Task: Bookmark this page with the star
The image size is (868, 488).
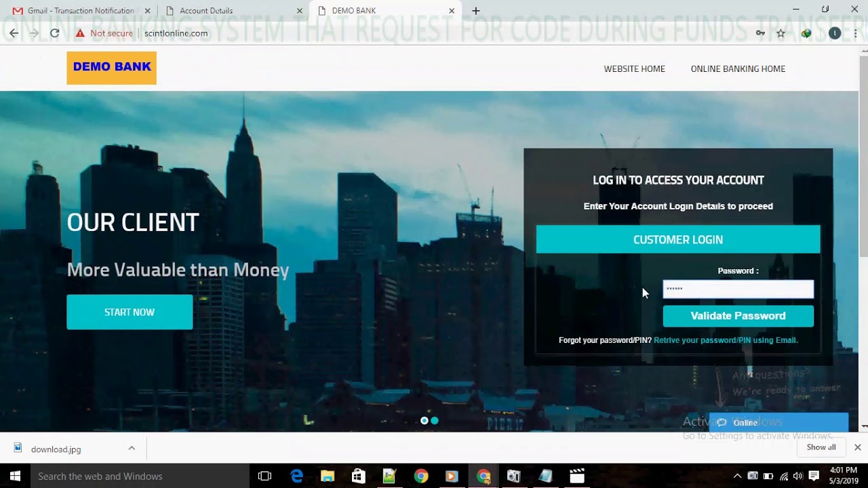Action: [781, 33]
